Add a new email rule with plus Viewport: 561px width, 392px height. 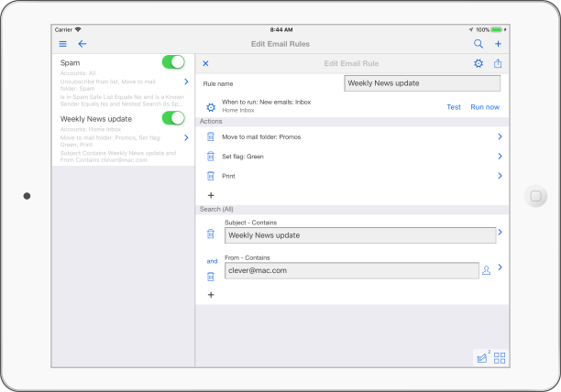pos(498,44)
